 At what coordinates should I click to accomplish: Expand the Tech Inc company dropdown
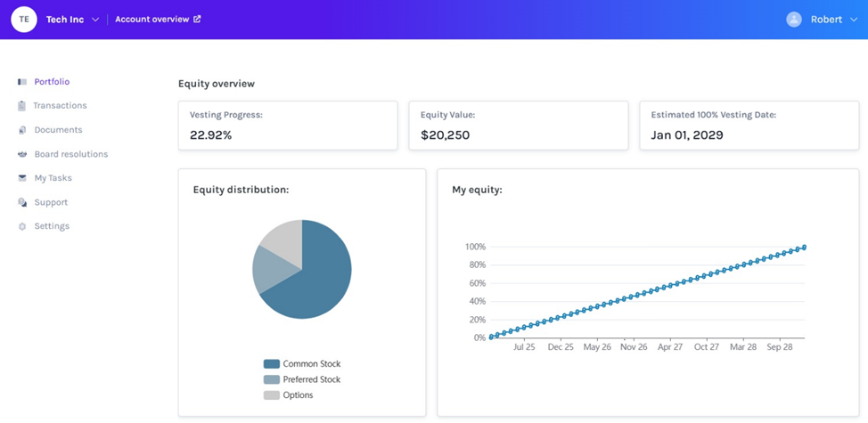click(95, 20)
